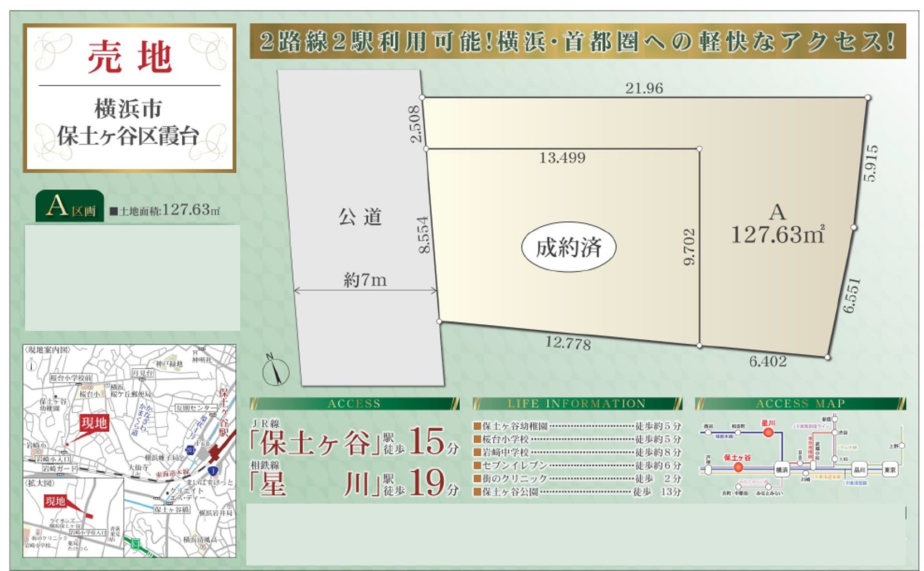Open the ACCESS MAP section header

pyautogui.click(x=800, y=403)
